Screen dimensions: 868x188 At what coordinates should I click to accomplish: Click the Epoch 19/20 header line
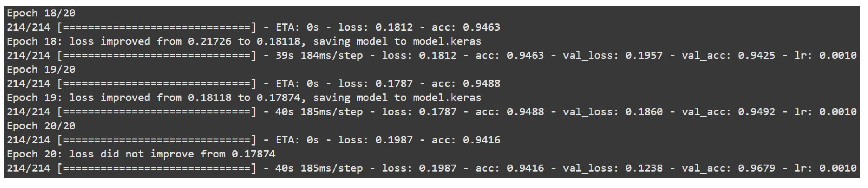(x=41, y=70)
